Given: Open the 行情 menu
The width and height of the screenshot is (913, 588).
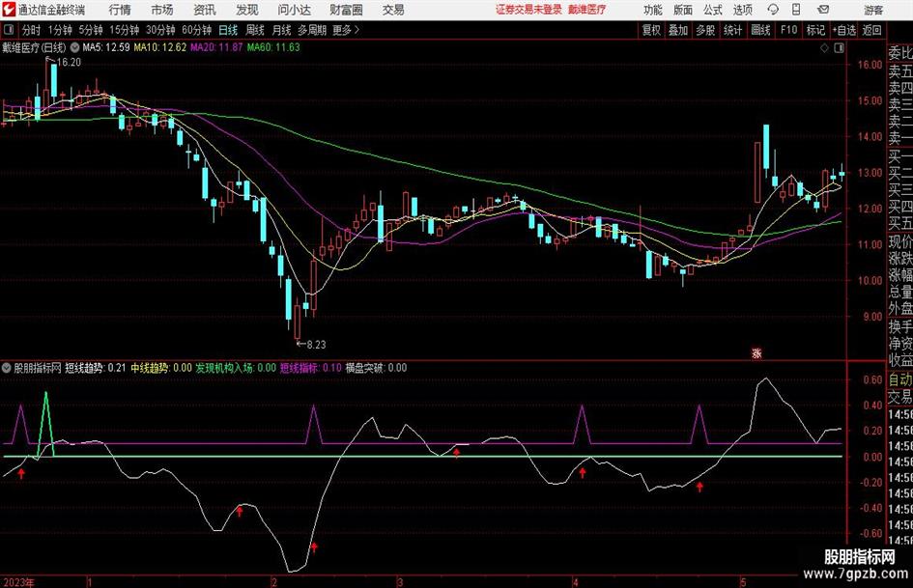Looking at the screenshot, I should (120, 10).
